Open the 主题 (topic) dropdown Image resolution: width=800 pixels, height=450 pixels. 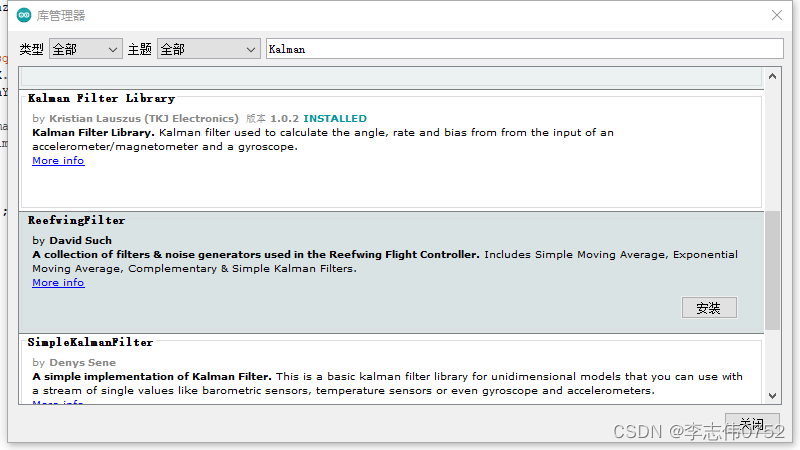coord(209,49)
